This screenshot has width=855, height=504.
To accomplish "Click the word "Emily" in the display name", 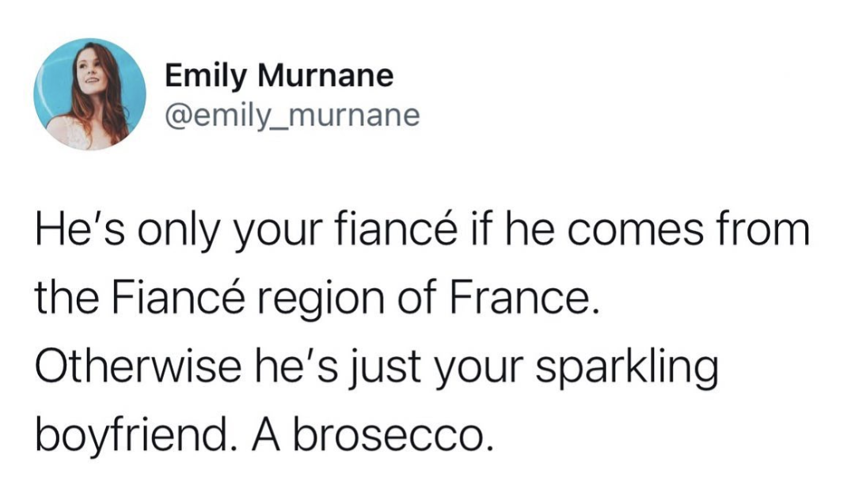I will [206, 76].
